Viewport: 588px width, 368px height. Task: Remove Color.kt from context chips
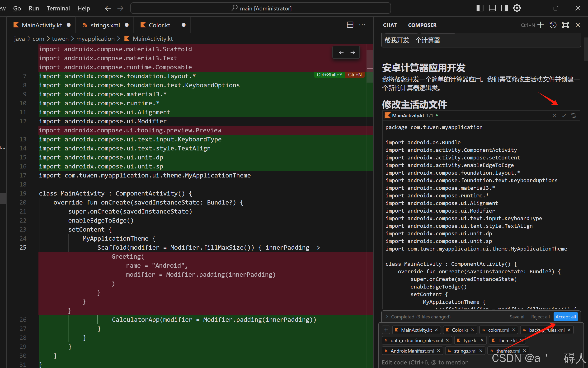coord(473,330)
